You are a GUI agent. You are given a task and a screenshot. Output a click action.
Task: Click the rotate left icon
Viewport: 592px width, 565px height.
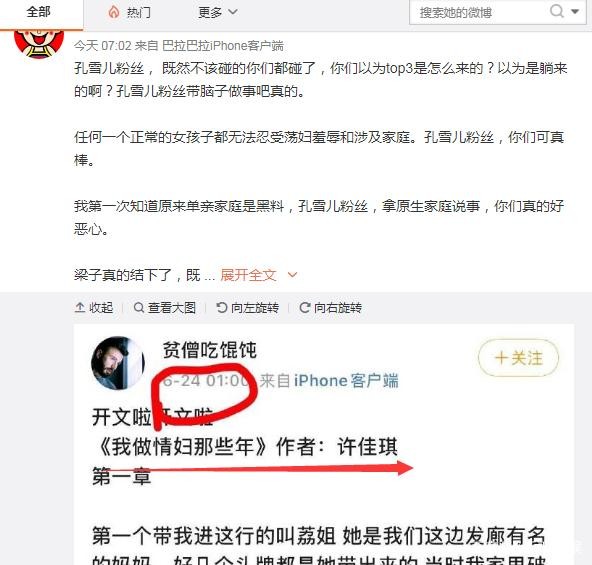click(222, 308)
